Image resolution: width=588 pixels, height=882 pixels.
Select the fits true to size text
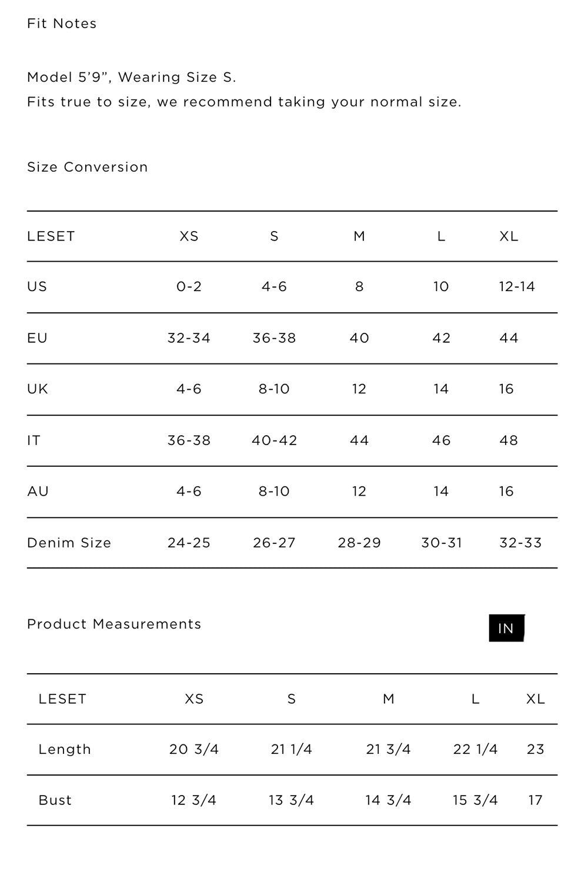pos(244,102)
